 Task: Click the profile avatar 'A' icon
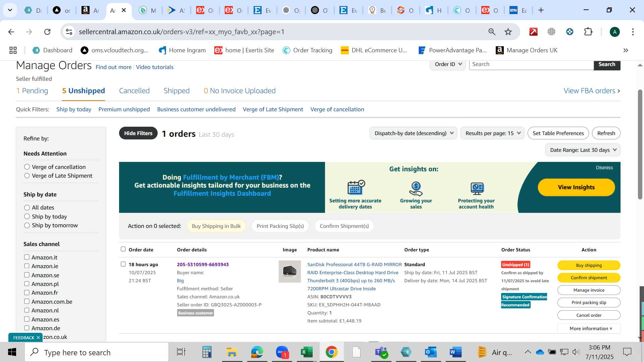pyautogui.click(x=614, y=32)
